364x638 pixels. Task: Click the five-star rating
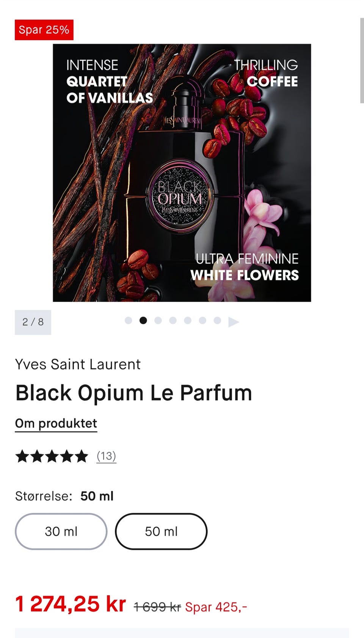point(52,456)
